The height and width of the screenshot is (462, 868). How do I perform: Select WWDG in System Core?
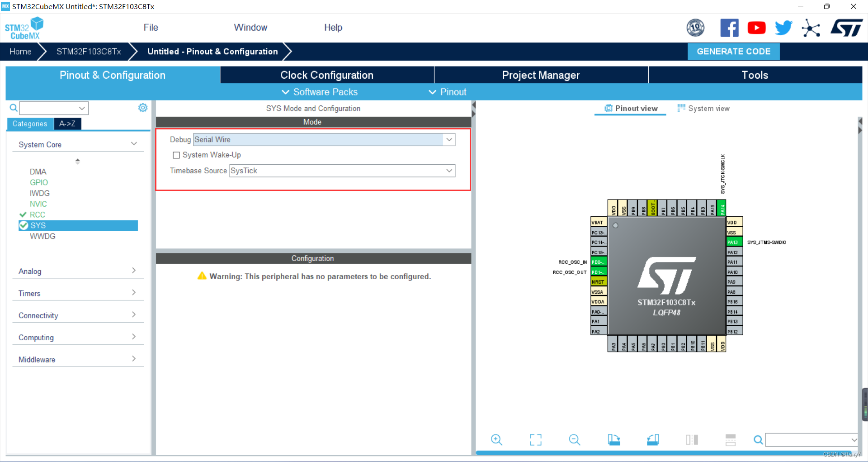pyautogui.click(x=42, y=236)
